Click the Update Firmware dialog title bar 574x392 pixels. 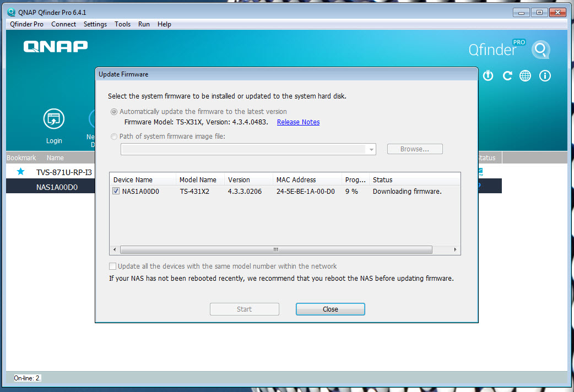pos(286,74)
